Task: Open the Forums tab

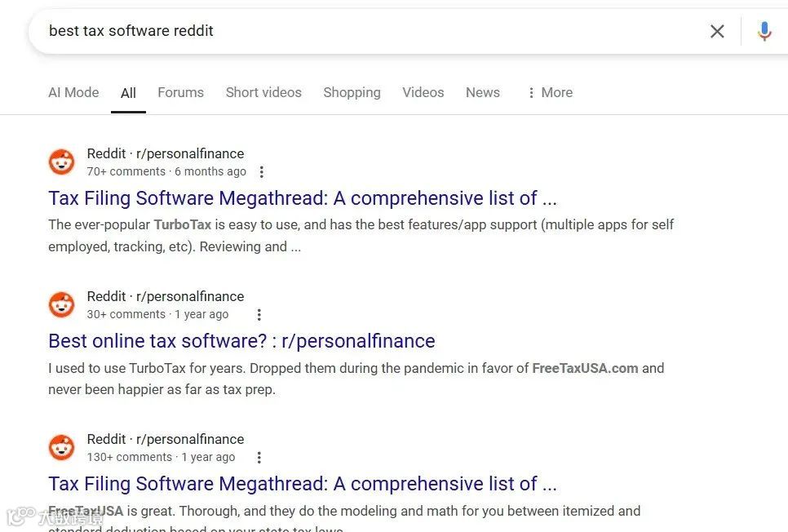Action: (x=180, y=92)
